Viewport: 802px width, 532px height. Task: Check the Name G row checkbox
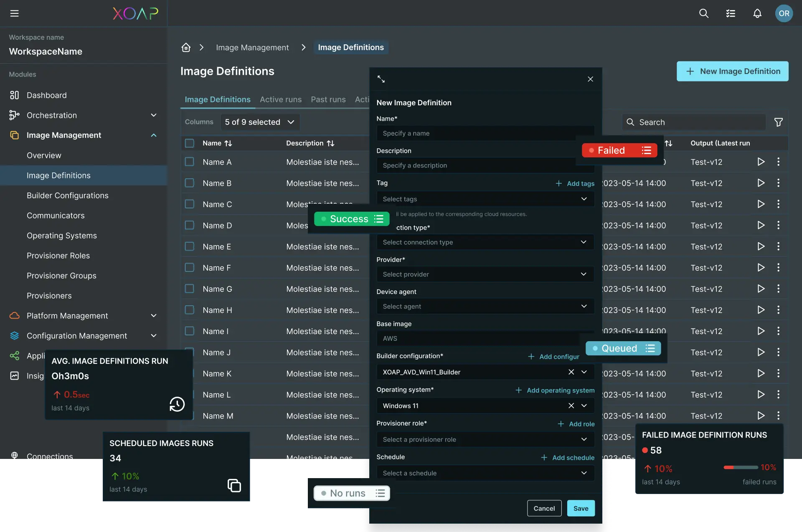189,289
